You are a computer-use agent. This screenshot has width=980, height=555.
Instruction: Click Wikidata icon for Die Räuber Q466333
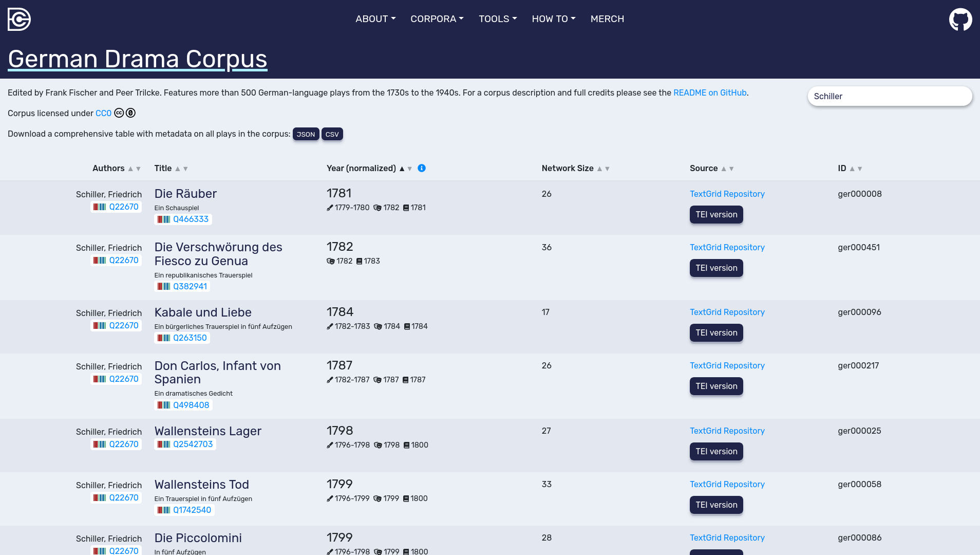click(x=164, y=219)
